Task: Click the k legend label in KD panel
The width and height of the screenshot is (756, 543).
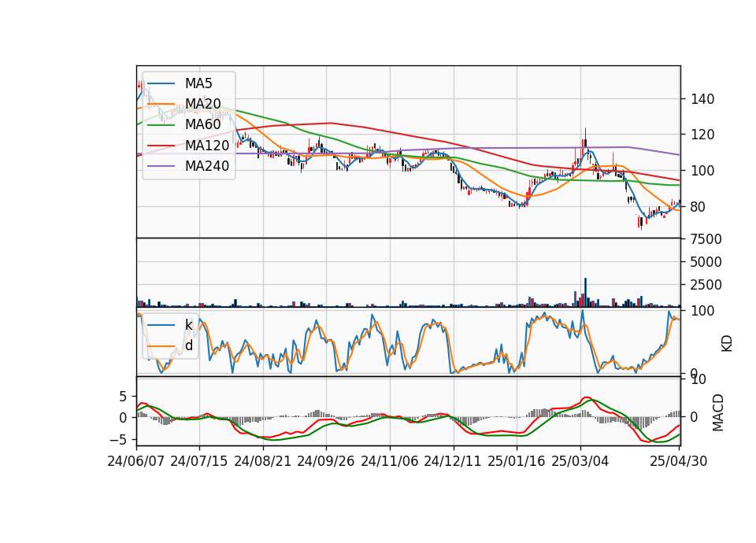Action: tap(189, 325)
